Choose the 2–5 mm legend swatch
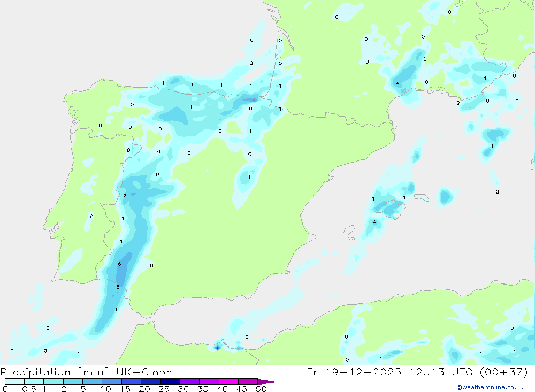 point(73,381)
